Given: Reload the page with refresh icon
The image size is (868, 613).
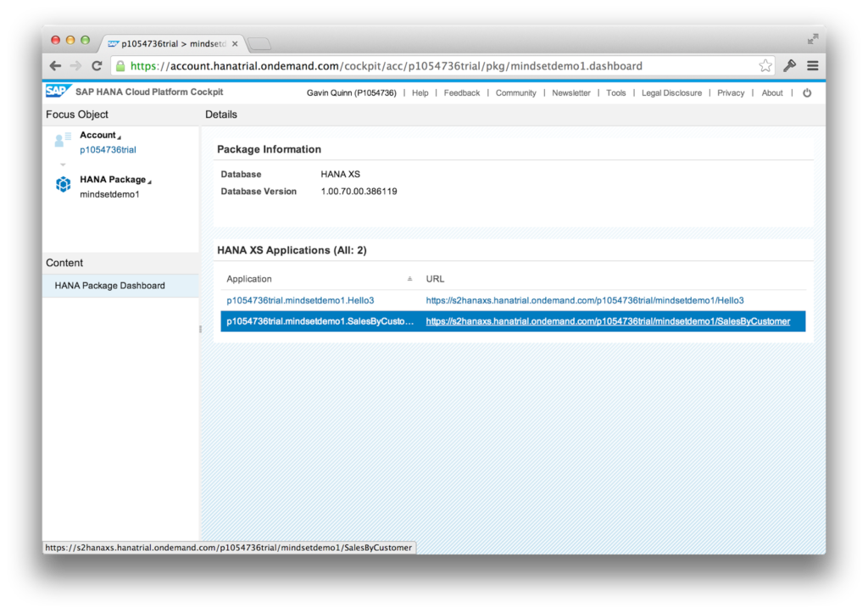Looking at the screenshot, I should [x=97, y=66].
